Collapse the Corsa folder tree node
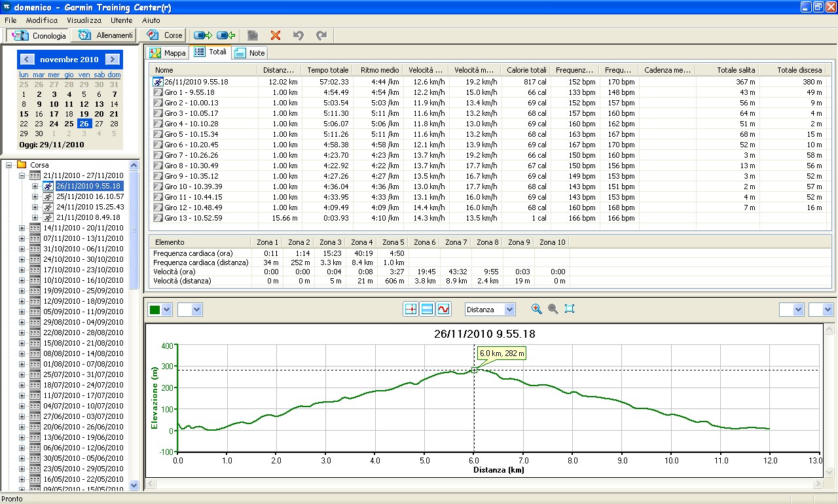Screen dimensions: 838x504 coord(10,165)
